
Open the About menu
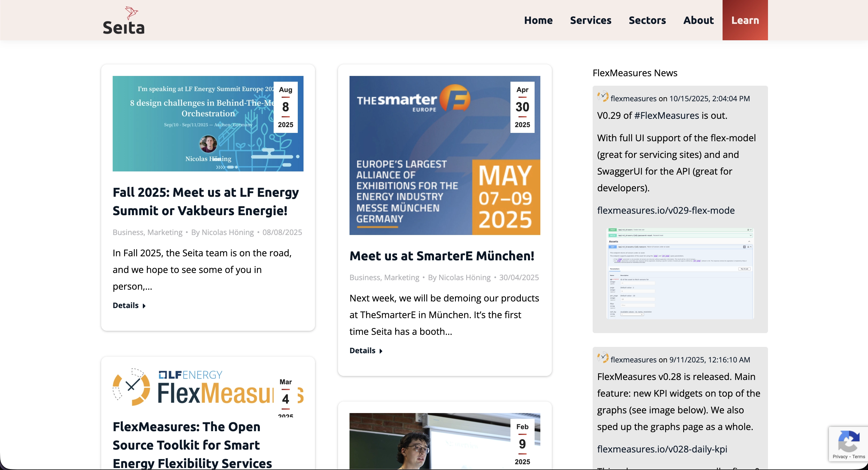[x=698, y=20]
